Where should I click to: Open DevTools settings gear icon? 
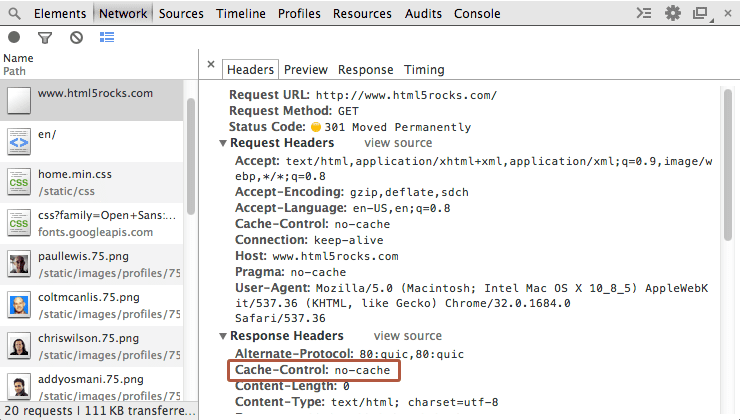673,14
